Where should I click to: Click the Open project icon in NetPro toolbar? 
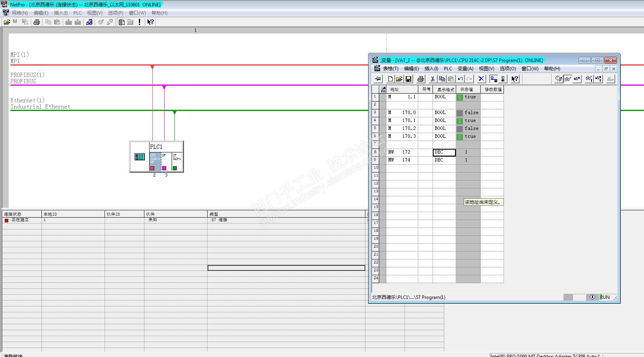click(7, 22)
